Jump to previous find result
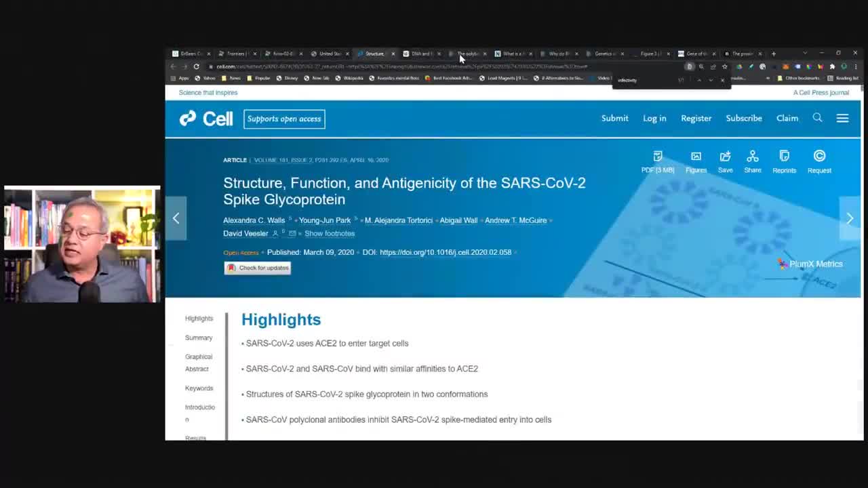 (x=699, y=80)
